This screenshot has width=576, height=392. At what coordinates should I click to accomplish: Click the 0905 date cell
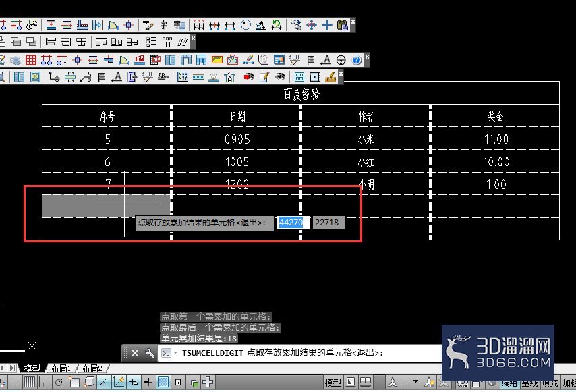coord(236,138)
